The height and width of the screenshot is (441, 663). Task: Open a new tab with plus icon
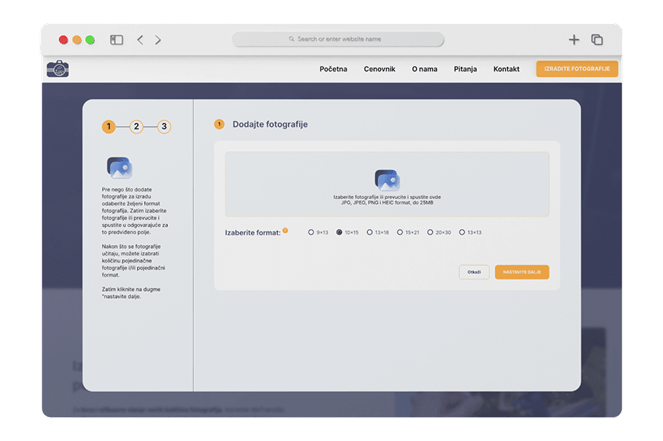574,40
